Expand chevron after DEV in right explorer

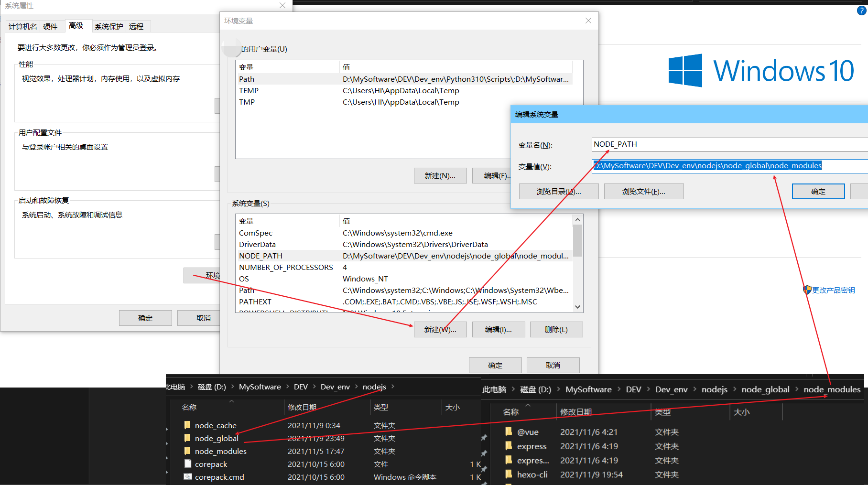[x=649, y=389]
